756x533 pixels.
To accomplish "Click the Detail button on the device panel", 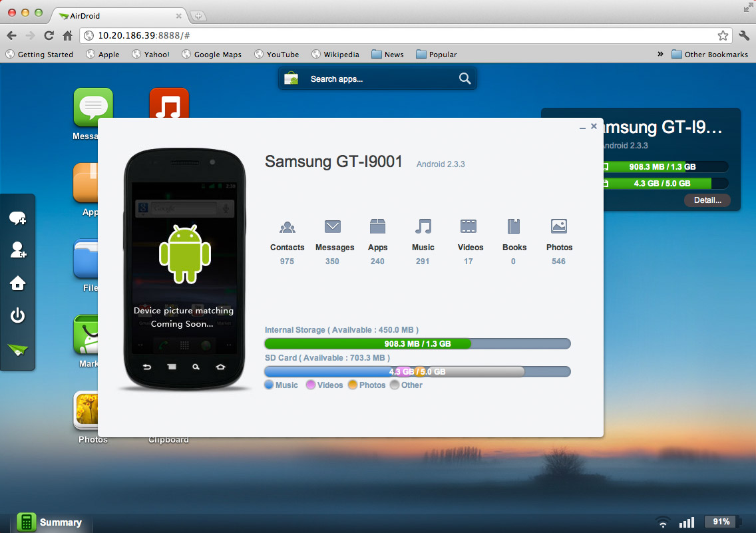I will click(707, 200).
